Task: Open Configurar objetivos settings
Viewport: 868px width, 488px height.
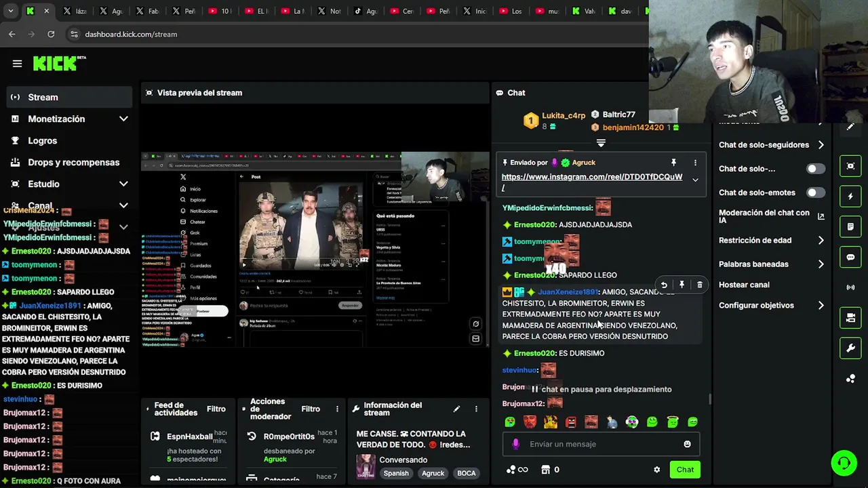Action: (x=771, y=306)
